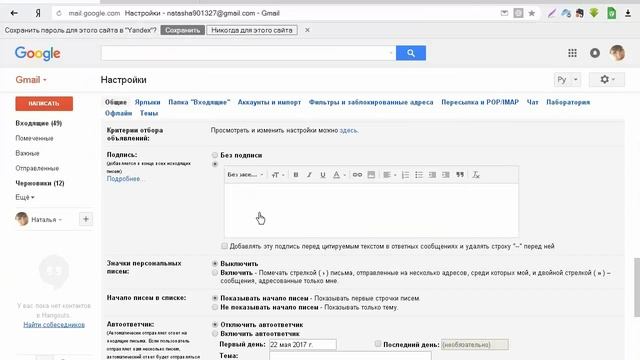Decrease indent in signature editor

pos(432,175)
